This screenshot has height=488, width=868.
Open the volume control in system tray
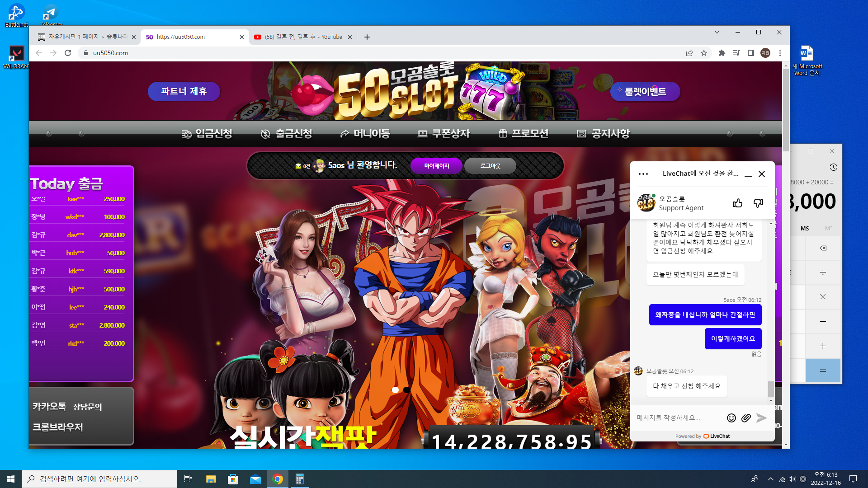[x=792, y=479]
